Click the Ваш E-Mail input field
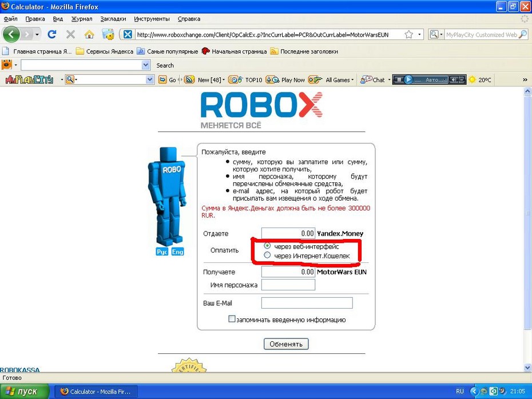 point(307,303)
